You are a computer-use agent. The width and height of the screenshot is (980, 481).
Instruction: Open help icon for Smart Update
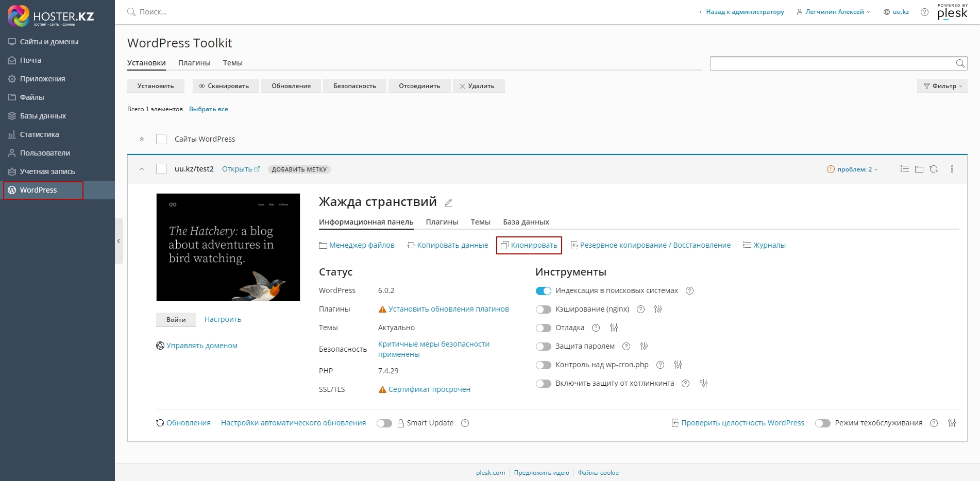[x=465, y=423]
